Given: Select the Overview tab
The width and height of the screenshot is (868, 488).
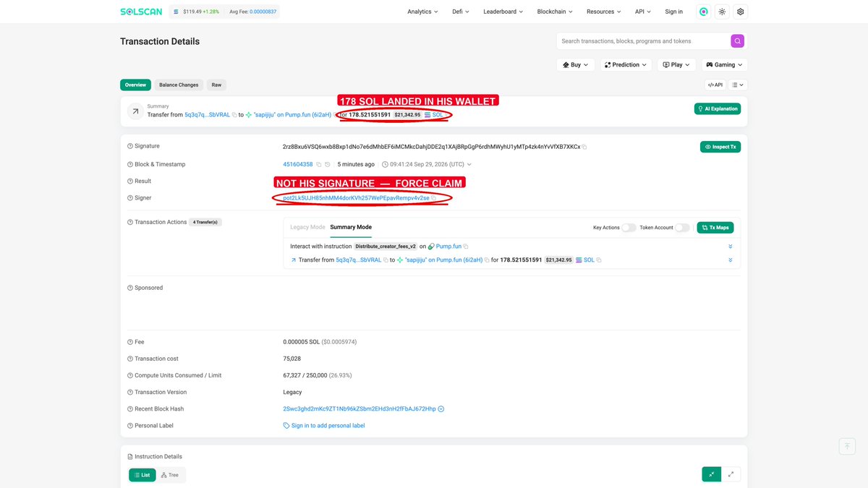Looking at the screenshot, I should (135, 85).
